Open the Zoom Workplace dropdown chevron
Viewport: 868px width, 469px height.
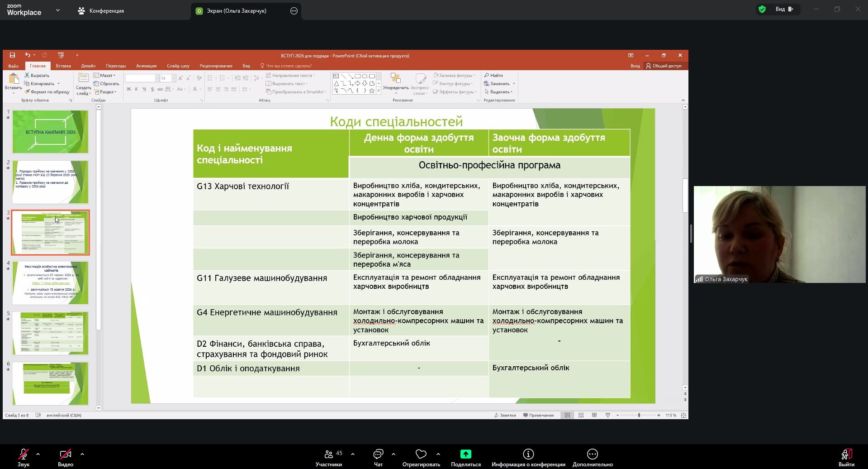[x=57, y=10]
